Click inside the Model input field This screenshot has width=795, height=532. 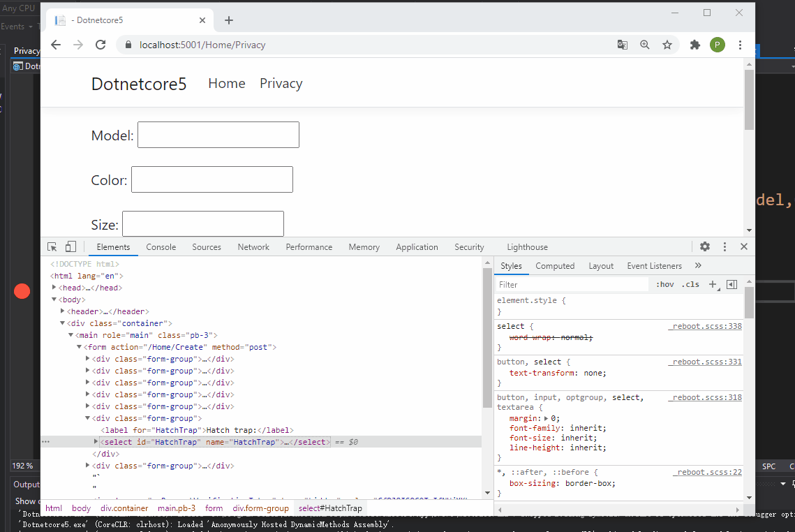[x=218, y=134]
